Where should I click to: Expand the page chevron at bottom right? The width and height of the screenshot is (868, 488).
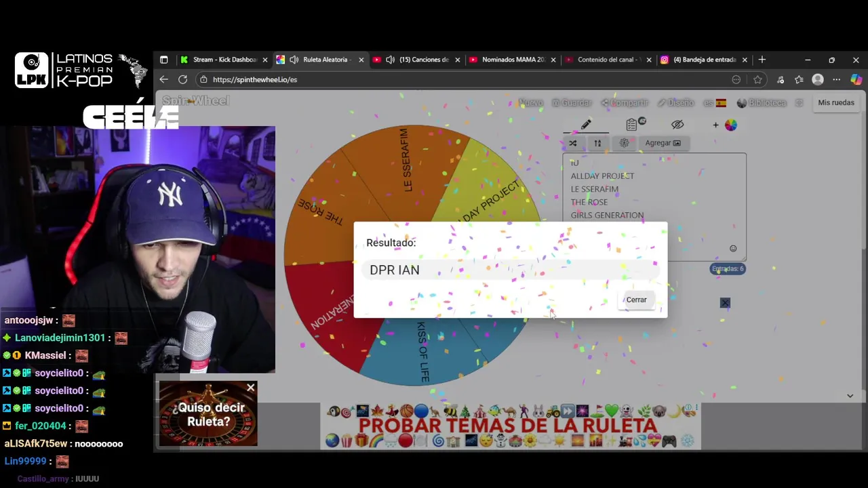pos(850,396)
